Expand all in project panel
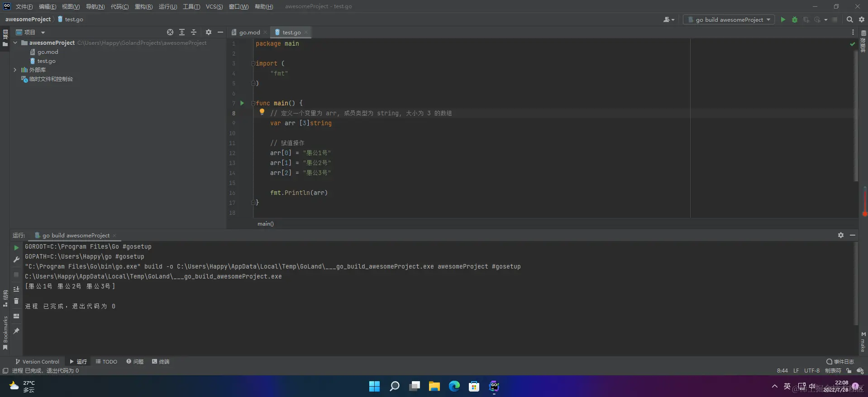 coord(182,32)
